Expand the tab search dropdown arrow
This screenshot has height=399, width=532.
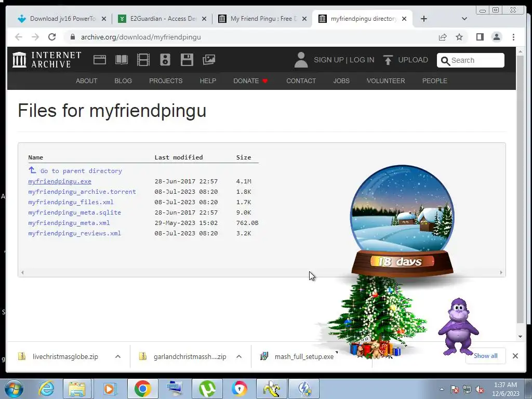(464, 19)
